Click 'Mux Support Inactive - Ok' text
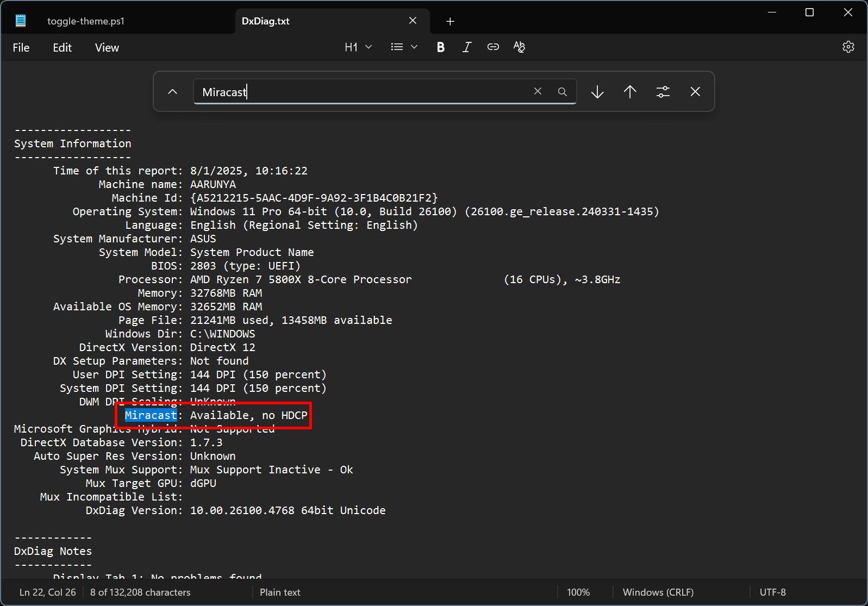The image size is (868, 606). (x=272, y=470)
